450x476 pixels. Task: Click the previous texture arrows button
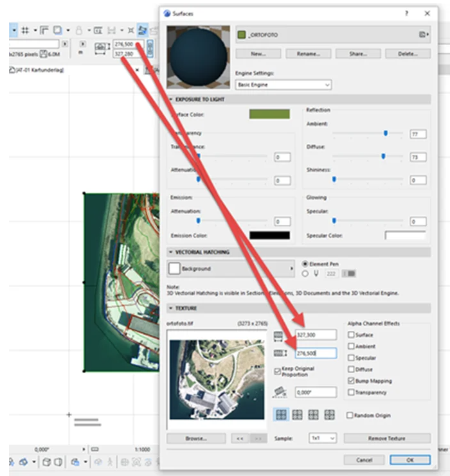click(x=239, y=438)
